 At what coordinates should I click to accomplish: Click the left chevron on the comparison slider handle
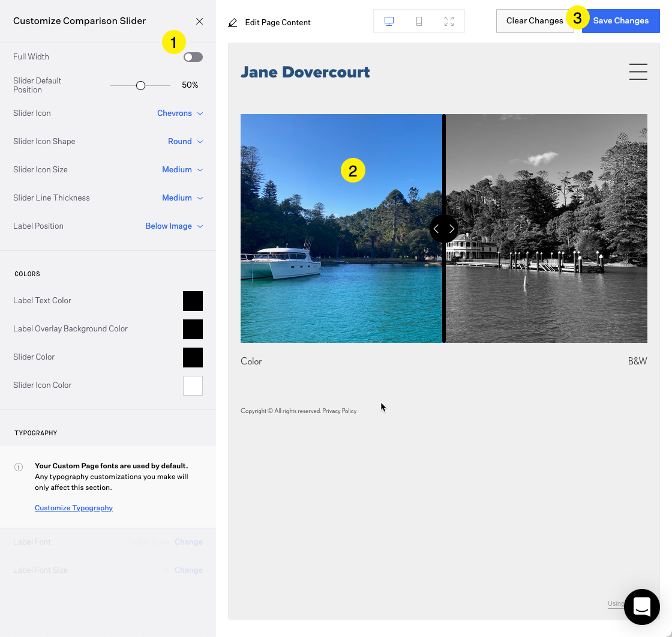[437, 229]
